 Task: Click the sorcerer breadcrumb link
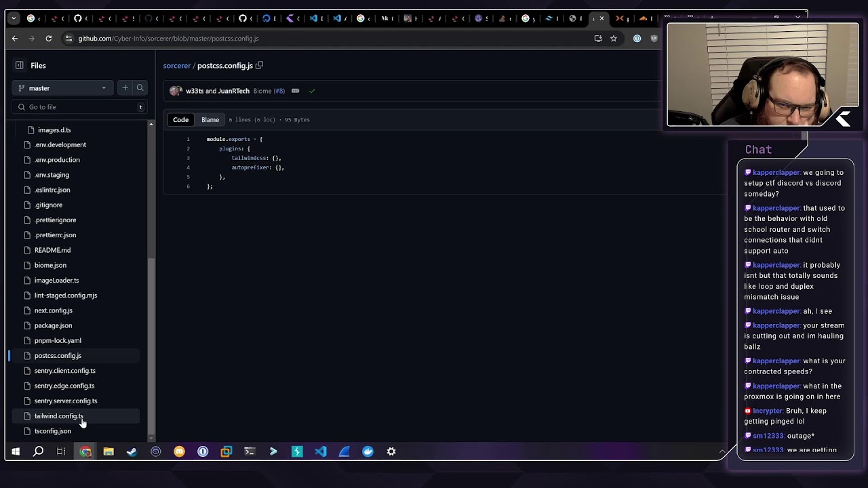pyautogui.click(x=176, y=66)
